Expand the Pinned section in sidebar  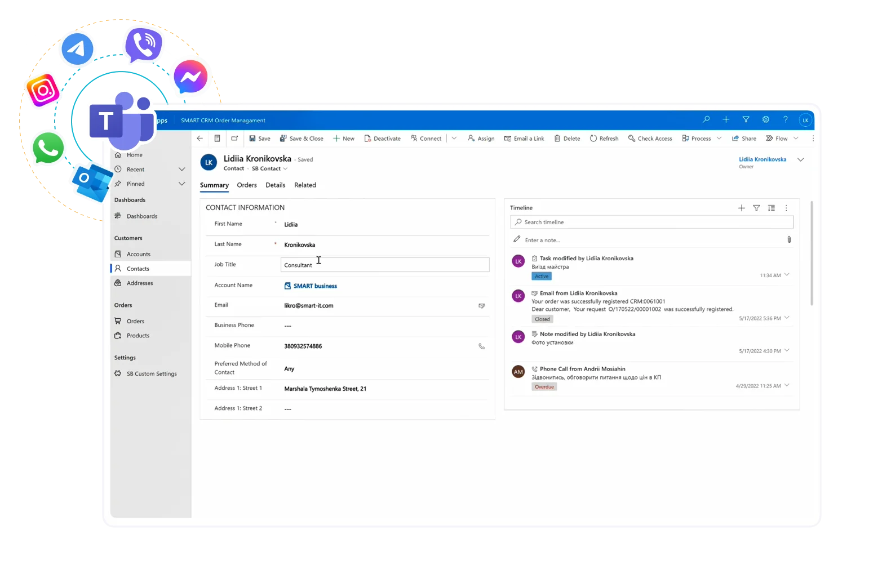click(181, 184)
